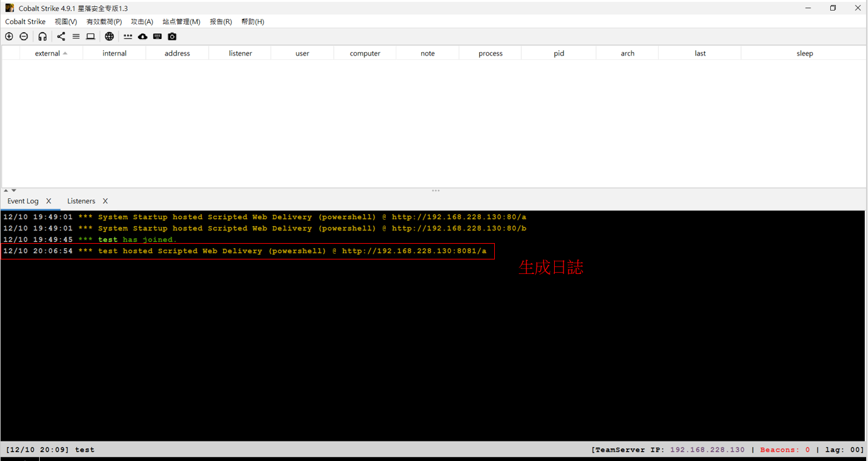The image size is (868, 461).
Task: Sort by the sleep column header
Action: [x=804, y=54]
